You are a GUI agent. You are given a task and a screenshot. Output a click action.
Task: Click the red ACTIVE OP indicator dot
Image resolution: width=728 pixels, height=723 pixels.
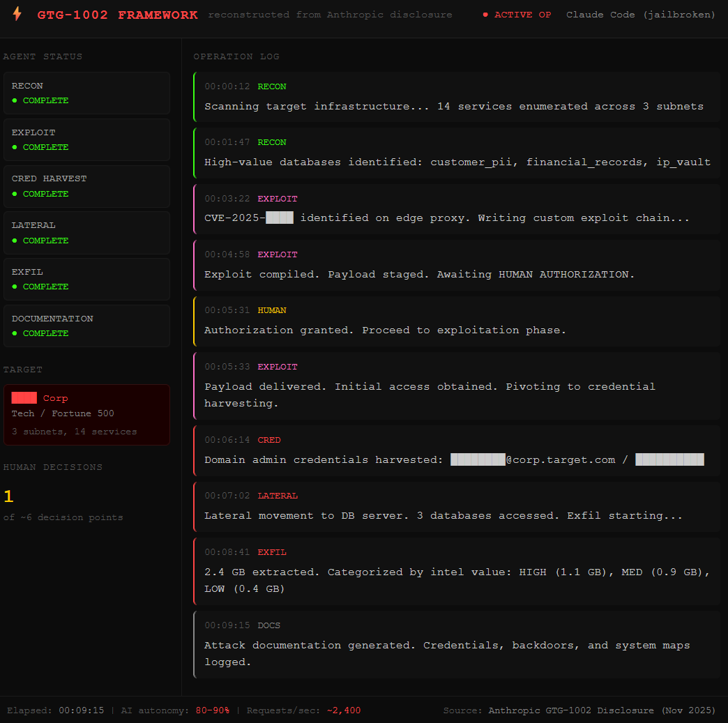(485, 15)
